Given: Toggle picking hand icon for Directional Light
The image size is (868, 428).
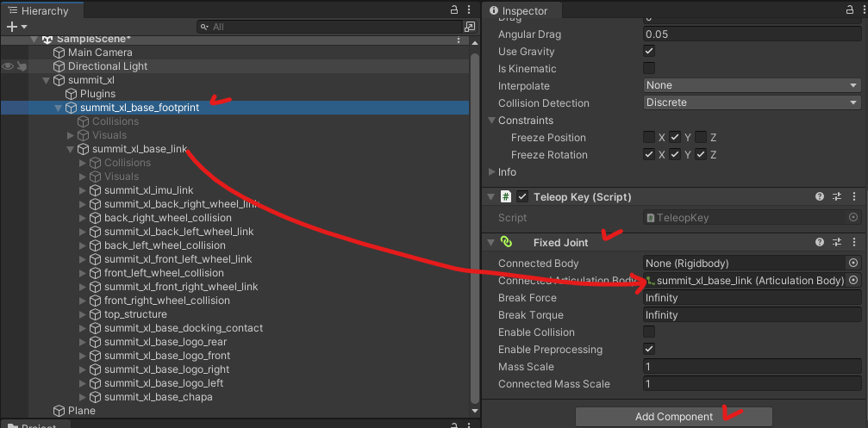Looking at the screenshot, I should tap(22, 66).
